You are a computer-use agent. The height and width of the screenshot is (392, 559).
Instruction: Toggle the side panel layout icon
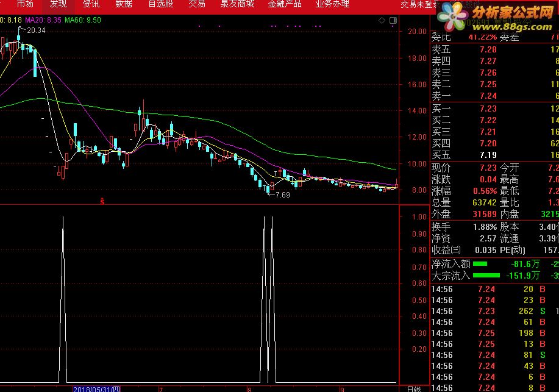[x=393, y=20]
